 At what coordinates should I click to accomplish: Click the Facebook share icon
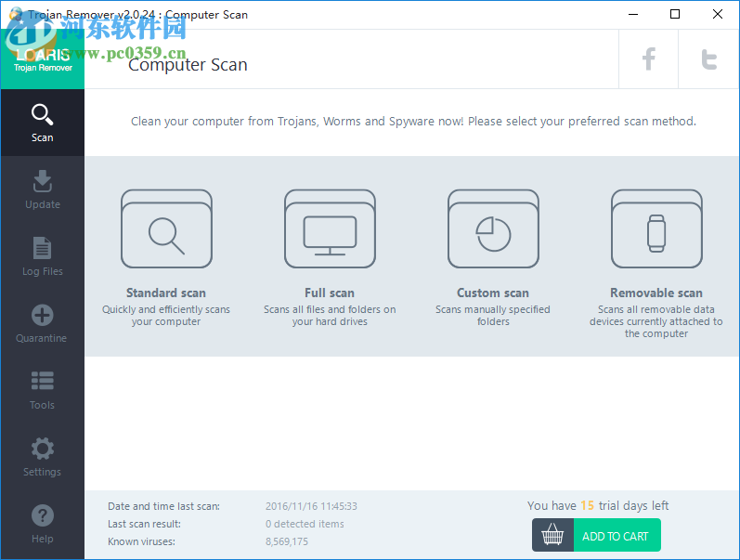click(x=648, y=59)
